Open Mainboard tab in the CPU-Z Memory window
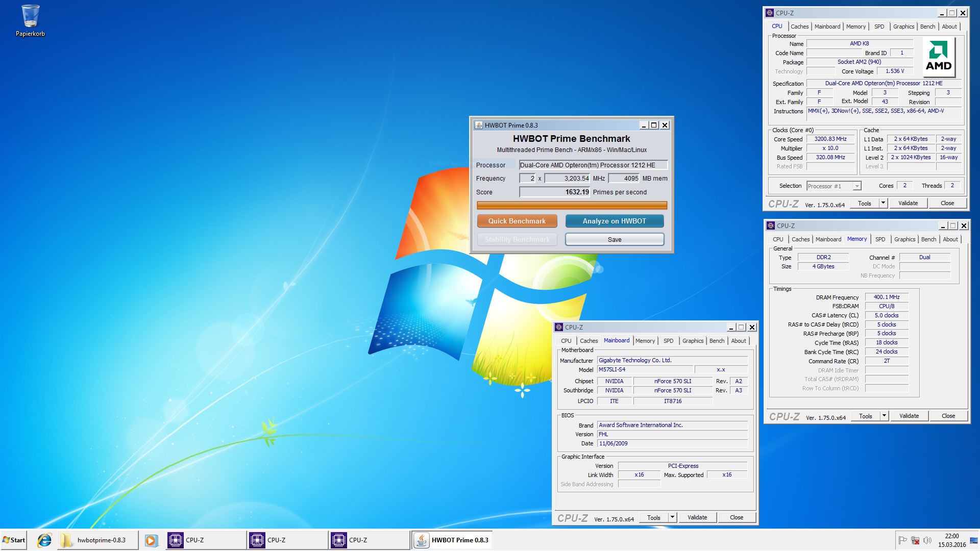Screen dimensions: 980x551 pyautogui.click(x=828, y=239)
